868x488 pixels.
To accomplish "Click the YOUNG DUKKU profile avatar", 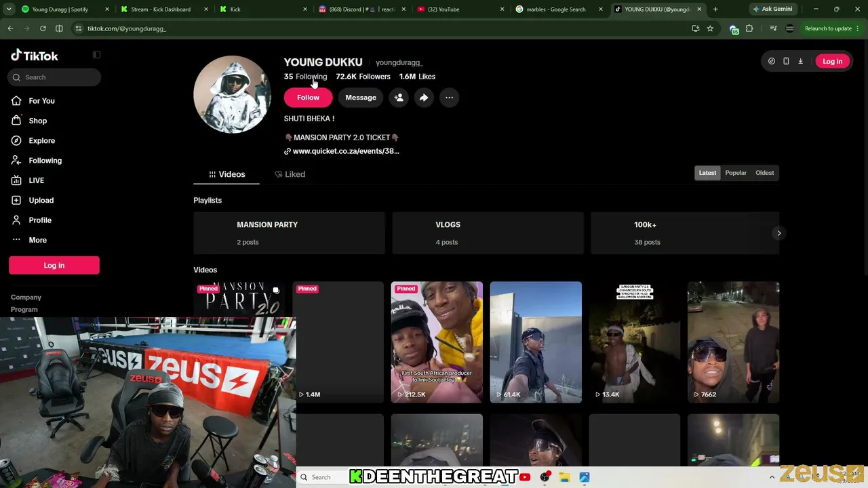I will (x=233, y=94).
